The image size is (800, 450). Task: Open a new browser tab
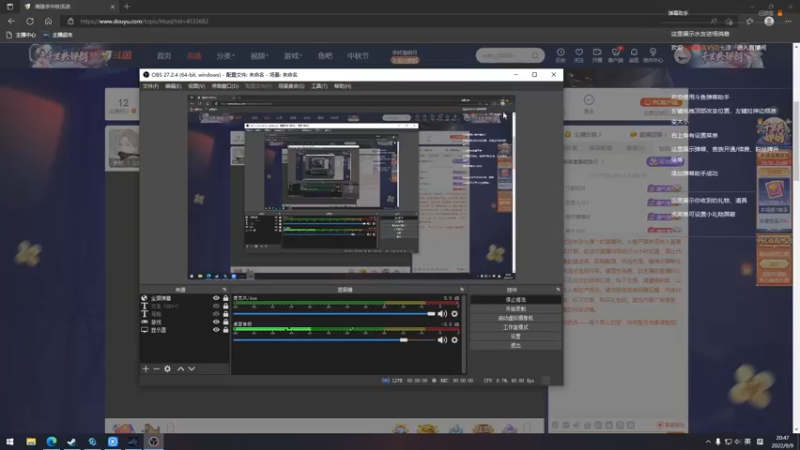pos(127,7)
